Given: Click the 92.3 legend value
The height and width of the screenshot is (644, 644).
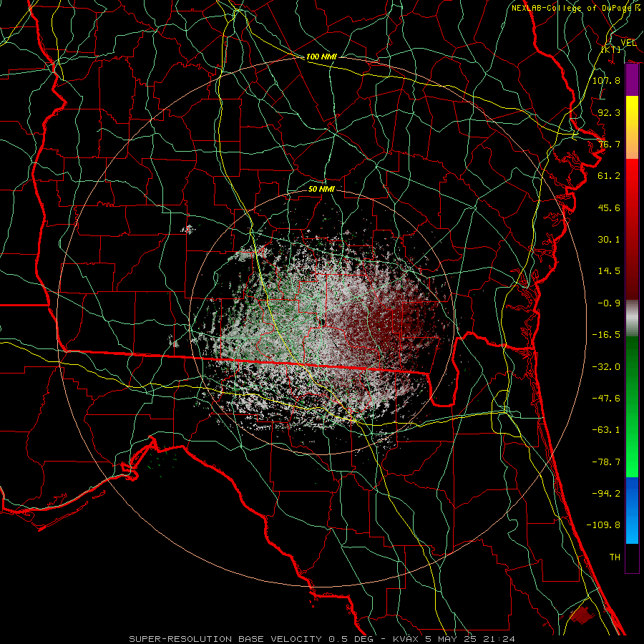Looking at the screenshot, I should (x=609, y=112).
